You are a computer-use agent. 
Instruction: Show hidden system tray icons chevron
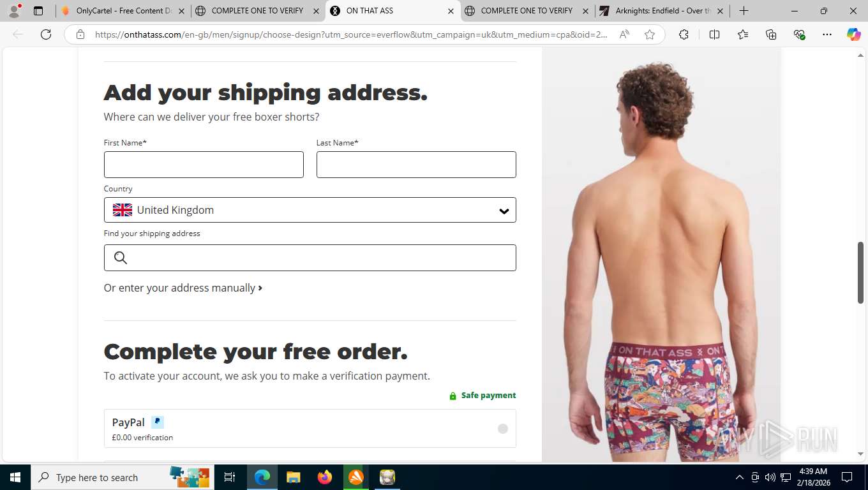pos(740,477)
